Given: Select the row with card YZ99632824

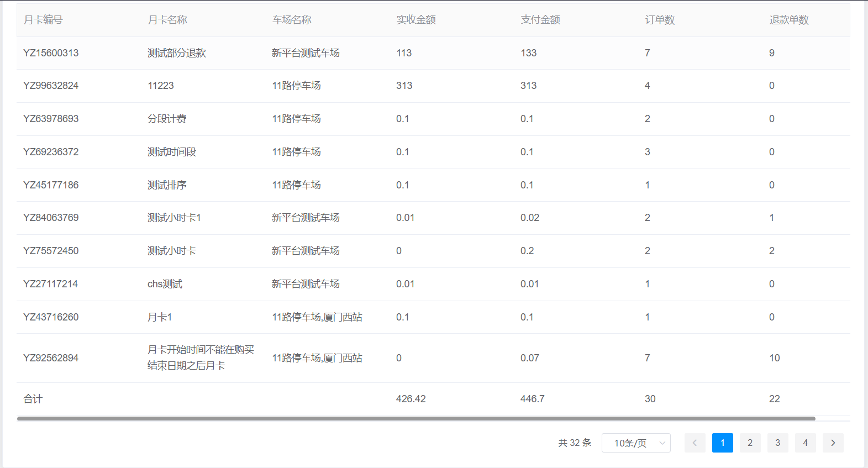Looking at the screenshot, I should click(51, 86).
